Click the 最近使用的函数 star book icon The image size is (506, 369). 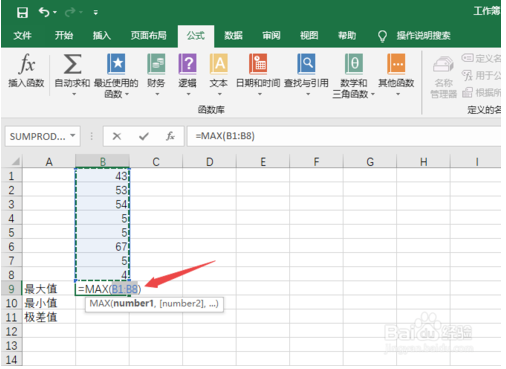coord(116,64)
